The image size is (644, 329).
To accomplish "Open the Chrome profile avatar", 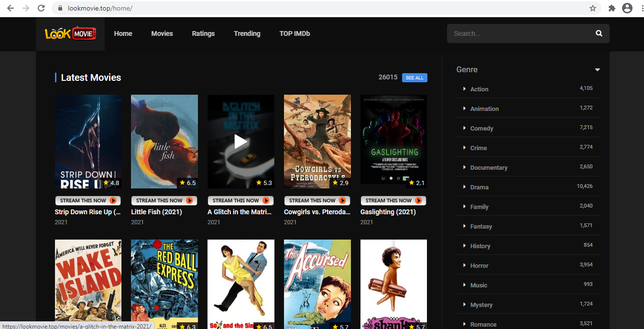I will click(x=627, y=8).
